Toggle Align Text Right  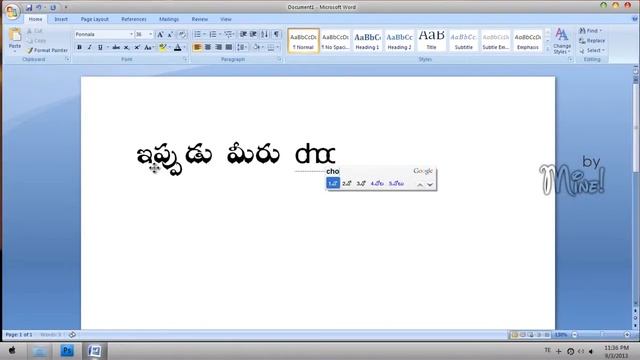click(x=218, y=47)
